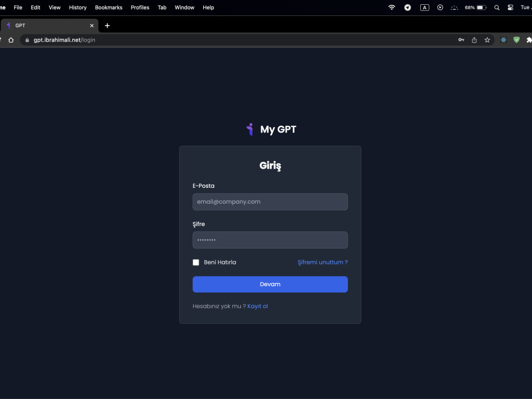Enable the Beni Hatırla checkbox

click(x=196, y=262)
